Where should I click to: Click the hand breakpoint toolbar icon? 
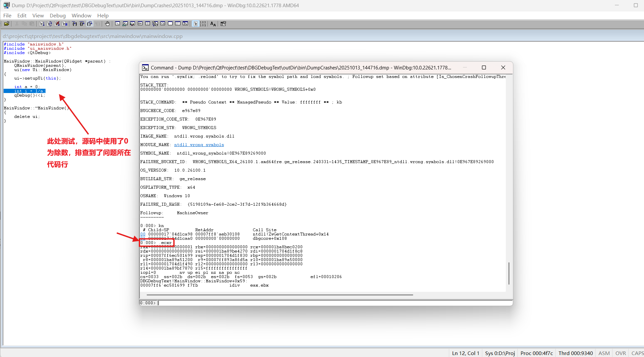pyautogui.click(x=107, y=24)
